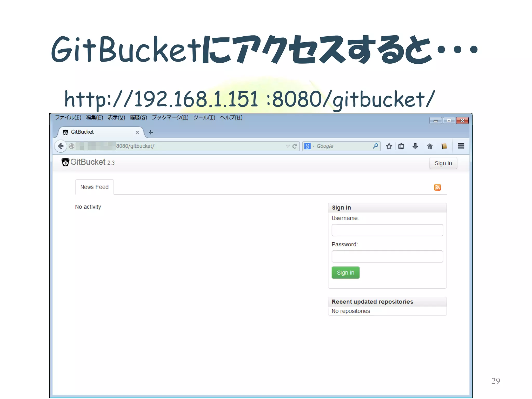Reload the page with the refresh icon
The width and height of the screenshot is (532, 399).
pos(295,146)
